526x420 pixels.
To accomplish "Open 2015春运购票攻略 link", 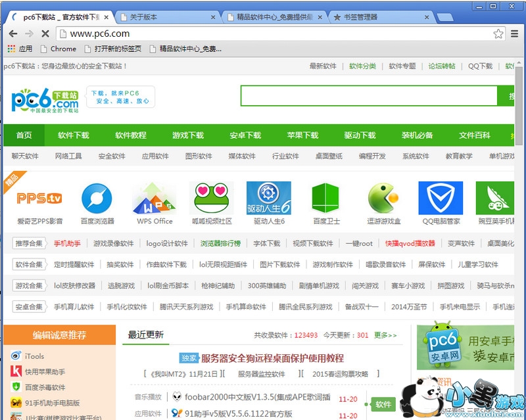I will 340,374.
